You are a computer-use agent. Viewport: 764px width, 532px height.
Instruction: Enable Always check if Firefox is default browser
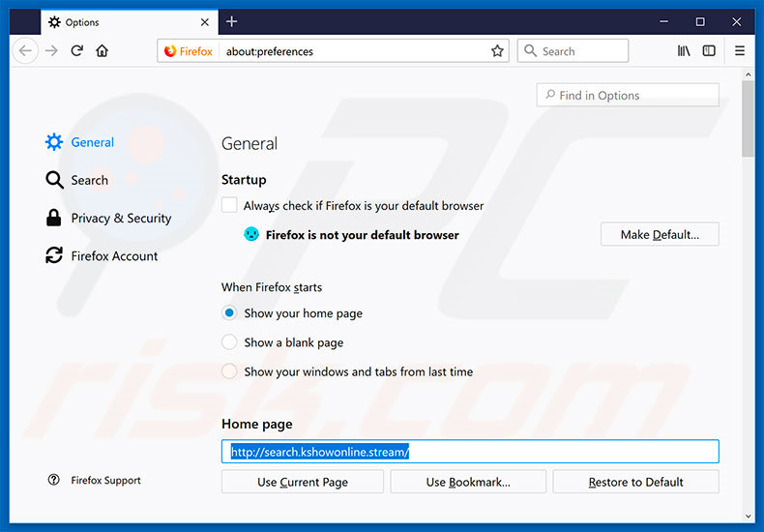pyautogui.click(x=229, y=205)
